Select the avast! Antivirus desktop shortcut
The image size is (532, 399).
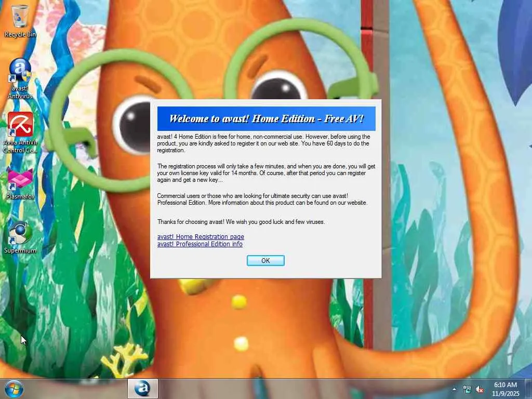20,78
